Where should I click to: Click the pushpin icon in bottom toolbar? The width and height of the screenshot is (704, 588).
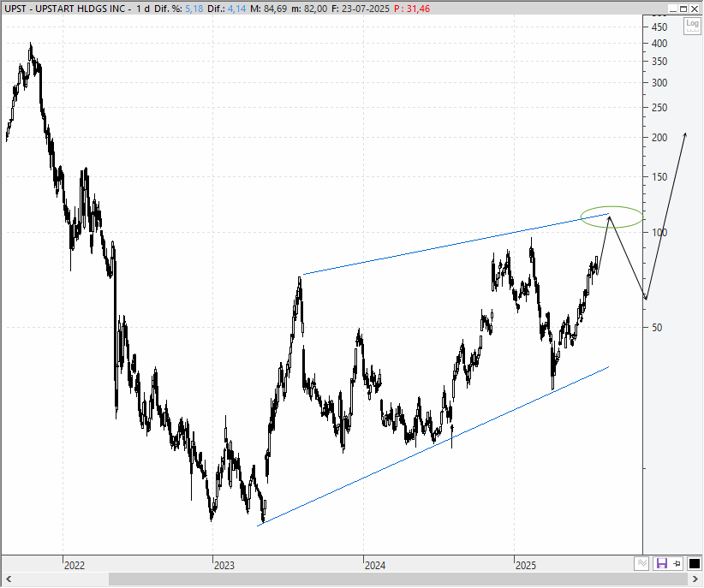pyautogui.click(x=677, y=563)
